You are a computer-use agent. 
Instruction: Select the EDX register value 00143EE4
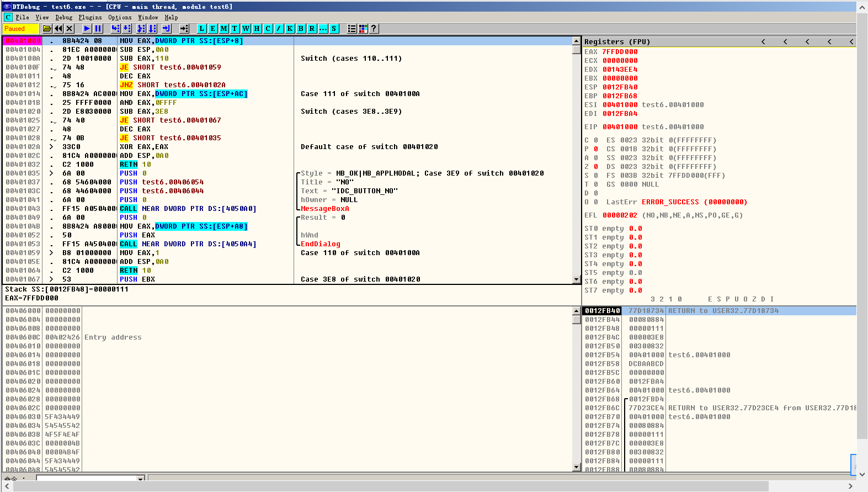620,70
